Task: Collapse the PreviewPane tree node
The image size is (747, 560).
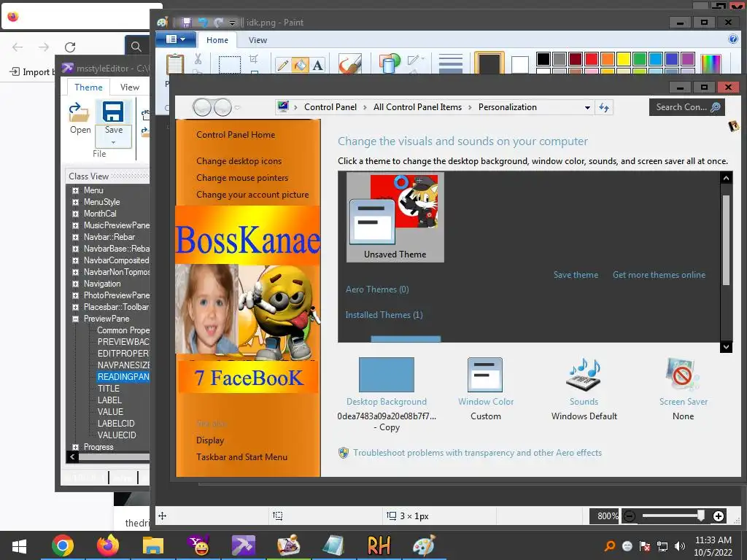Action: coord(75,319)
